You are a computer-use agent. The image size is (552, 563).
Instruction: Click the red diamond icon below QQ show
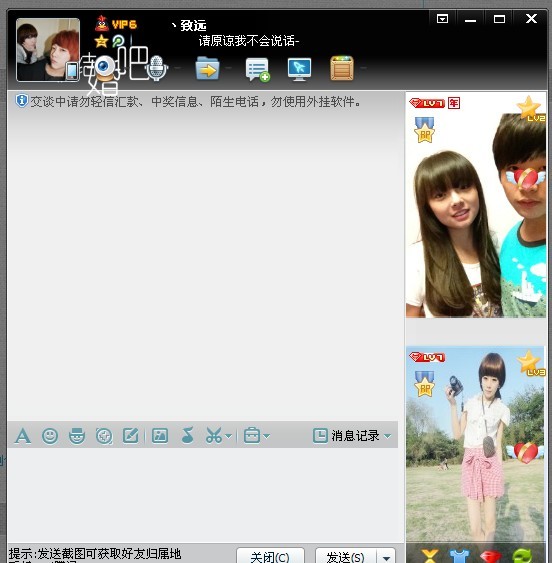pyautogui.click(x=490, y=557)
